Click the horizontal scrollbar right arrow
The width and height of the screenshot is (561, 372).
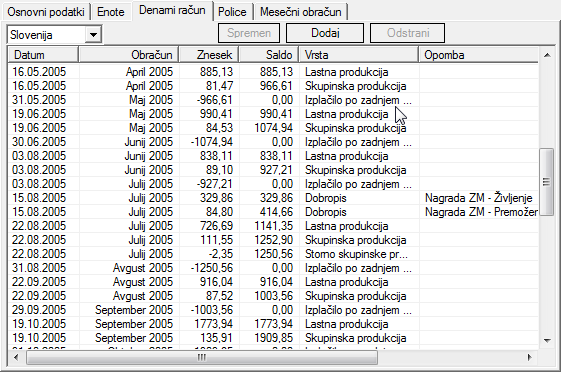pyautogui.click(x=530, y=357)
